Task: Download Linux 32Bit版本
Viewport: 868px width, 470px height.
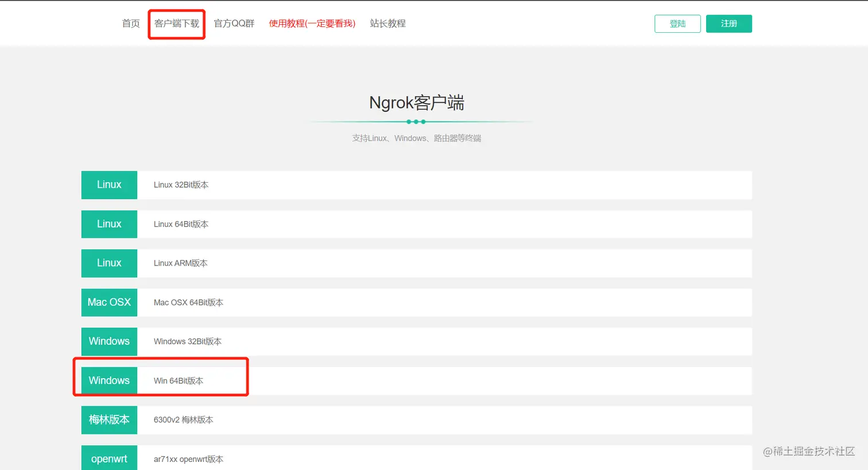Action: coord(181,185)
